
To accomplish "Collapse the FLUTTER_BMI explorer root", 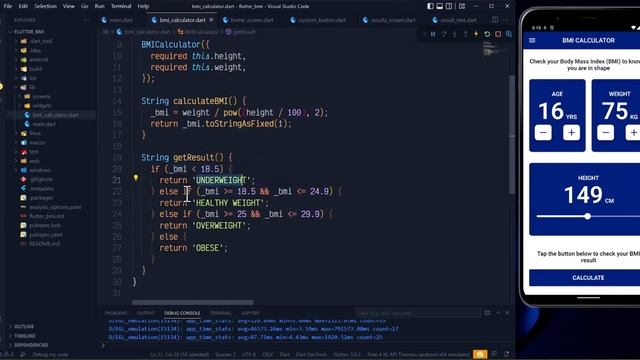I will click(29, 32).
